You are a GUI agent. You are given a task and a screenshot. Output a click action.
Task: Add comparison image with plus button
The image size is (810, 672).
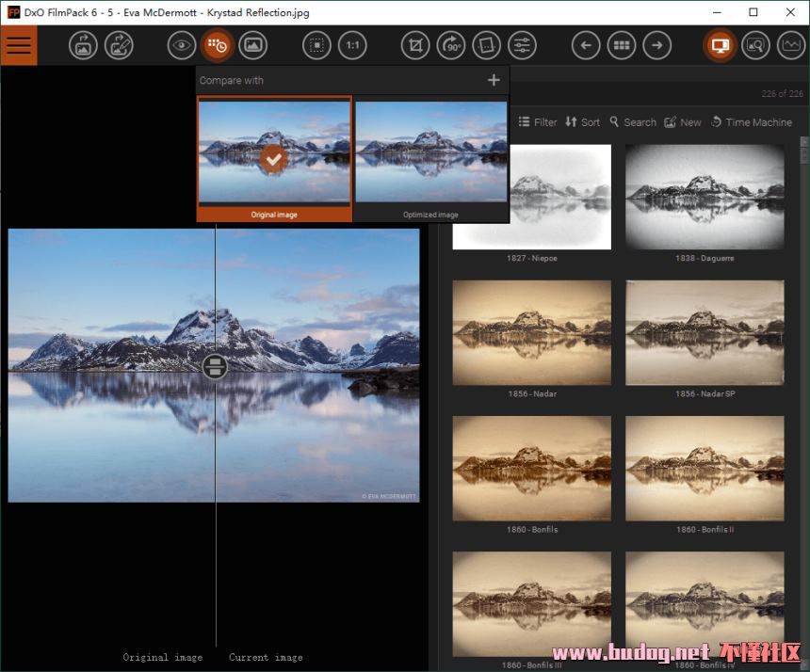coord(494,80)
